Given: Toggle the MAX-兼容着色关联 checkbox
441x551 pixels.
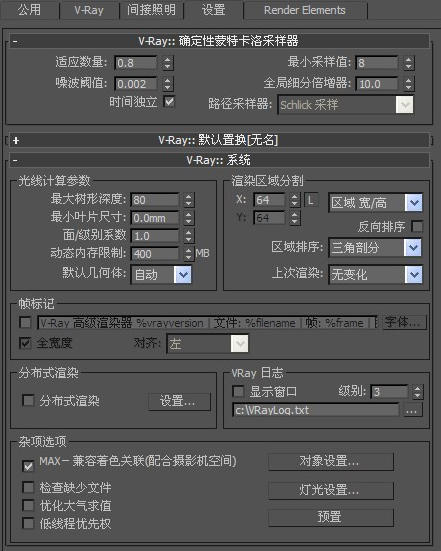Looking at the screenshot, I should (x=28, y=466).
